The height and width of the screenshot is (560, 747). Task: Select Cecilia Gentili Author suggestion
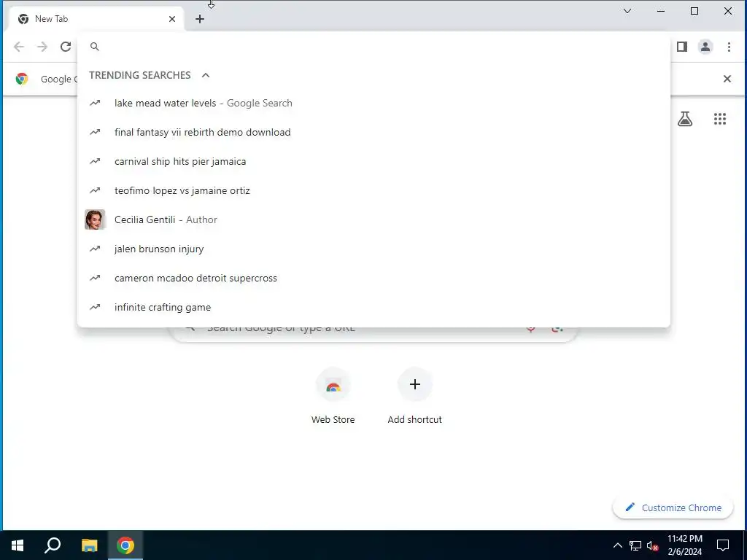[373, 219]
